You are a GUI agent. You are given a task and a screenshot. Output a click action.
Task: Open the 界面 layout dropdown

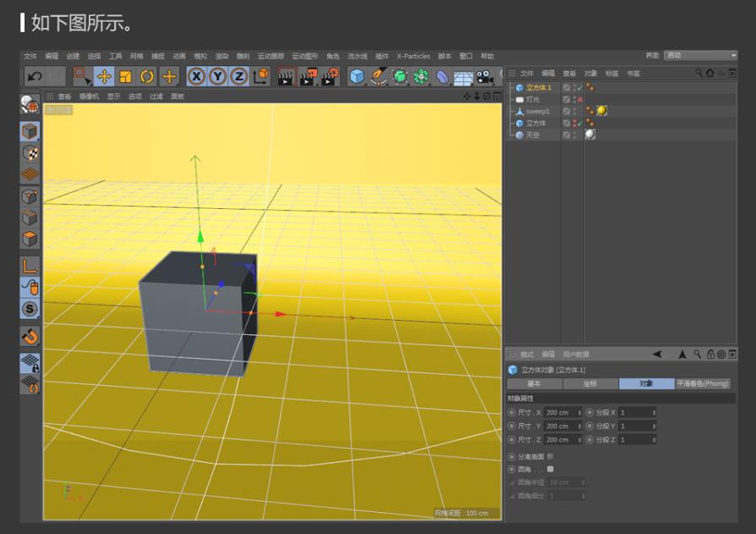[700, 56]
